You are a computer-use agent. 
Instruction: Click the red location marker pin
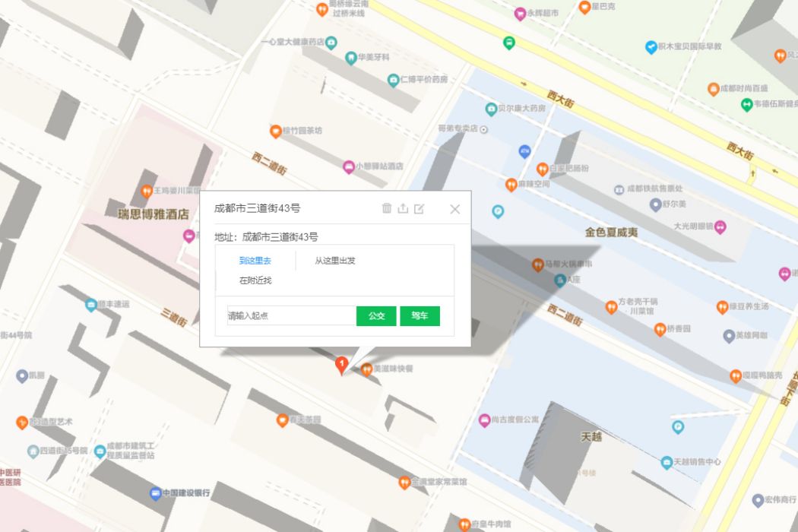pos(341,365)
